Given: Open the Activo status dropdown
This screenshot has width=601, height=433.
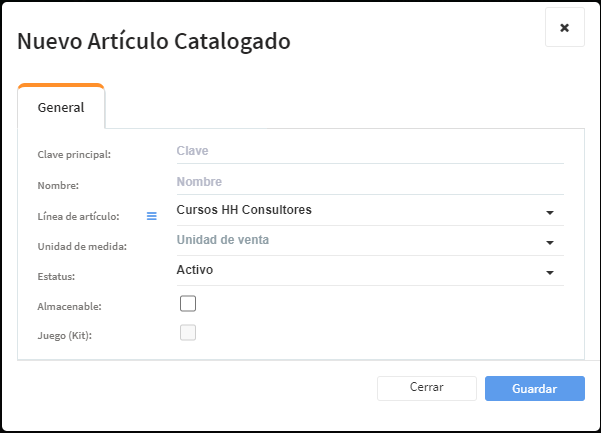Looking at the screenshot, I should click(370, 270).
